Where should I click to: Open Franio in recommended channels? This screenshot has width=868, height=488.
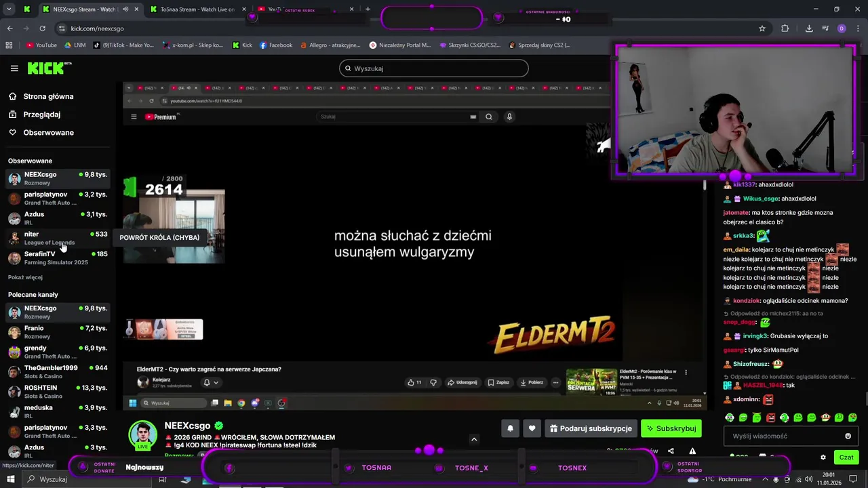tap(57, 331)
